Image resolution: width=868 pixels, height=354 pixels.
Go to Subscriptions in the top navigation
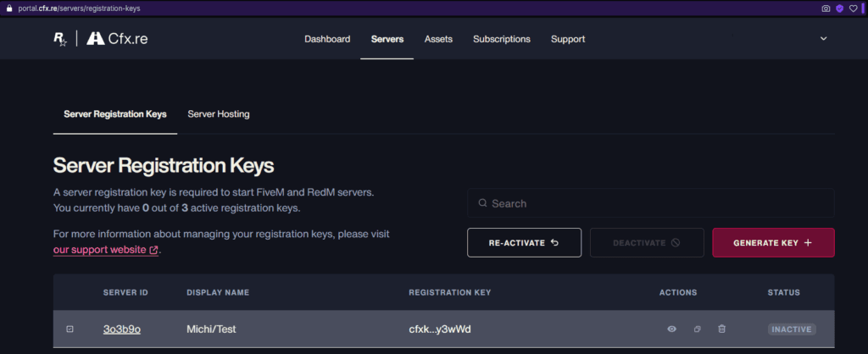tap(501, 39)
